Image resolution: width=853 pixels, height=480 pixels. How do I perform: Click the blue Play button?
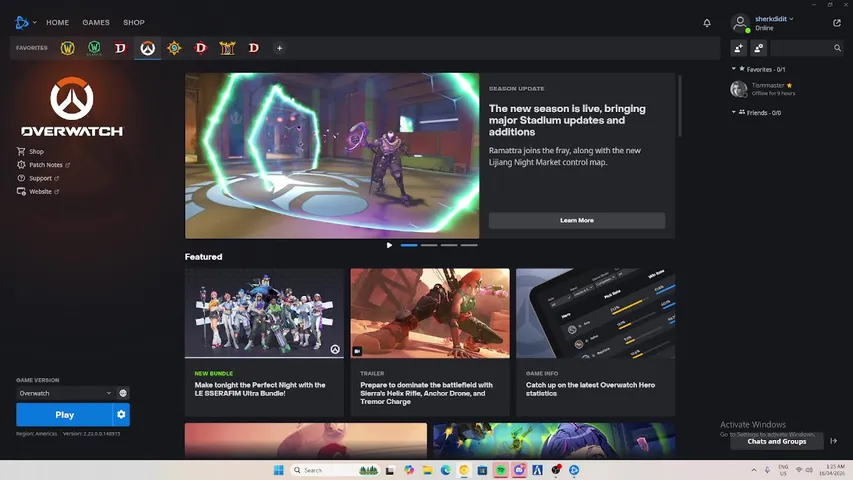coord(64,415)
